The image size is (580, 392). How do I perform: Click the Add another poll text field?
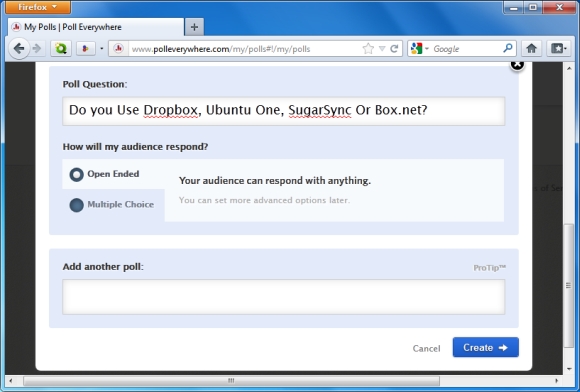tap(283, 297)
